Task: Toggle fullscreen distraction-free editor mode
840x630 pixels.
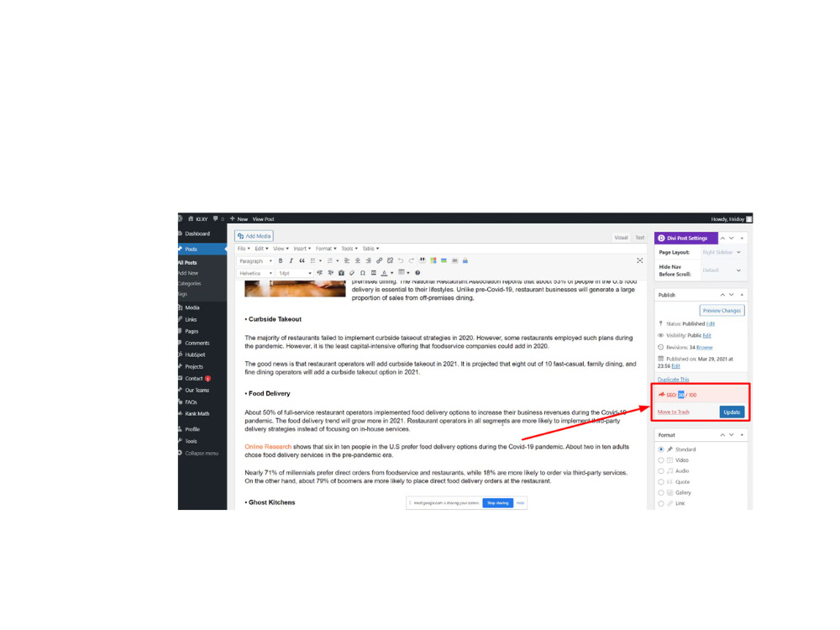Action: tap(639, 260)
